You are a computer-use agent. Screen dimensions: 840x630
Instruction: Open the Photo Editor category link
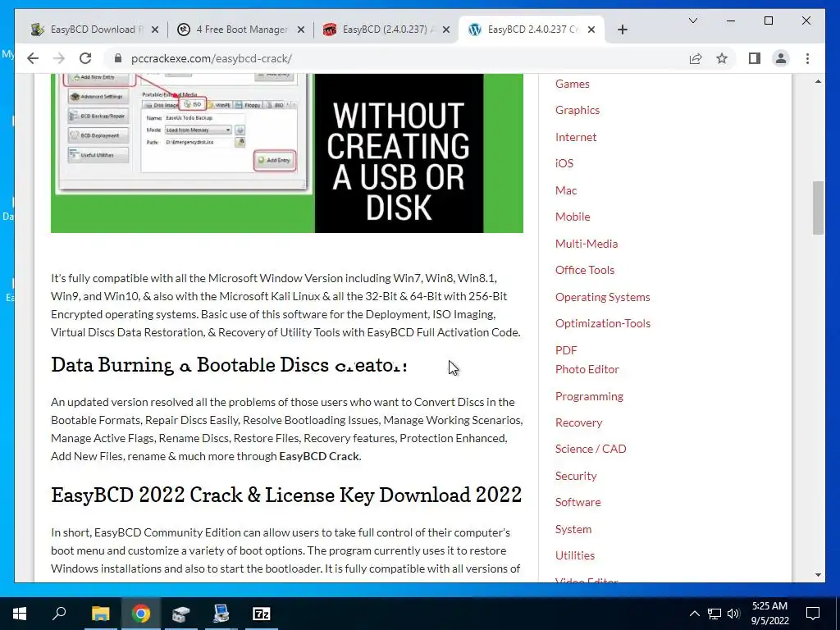point(587,369)
